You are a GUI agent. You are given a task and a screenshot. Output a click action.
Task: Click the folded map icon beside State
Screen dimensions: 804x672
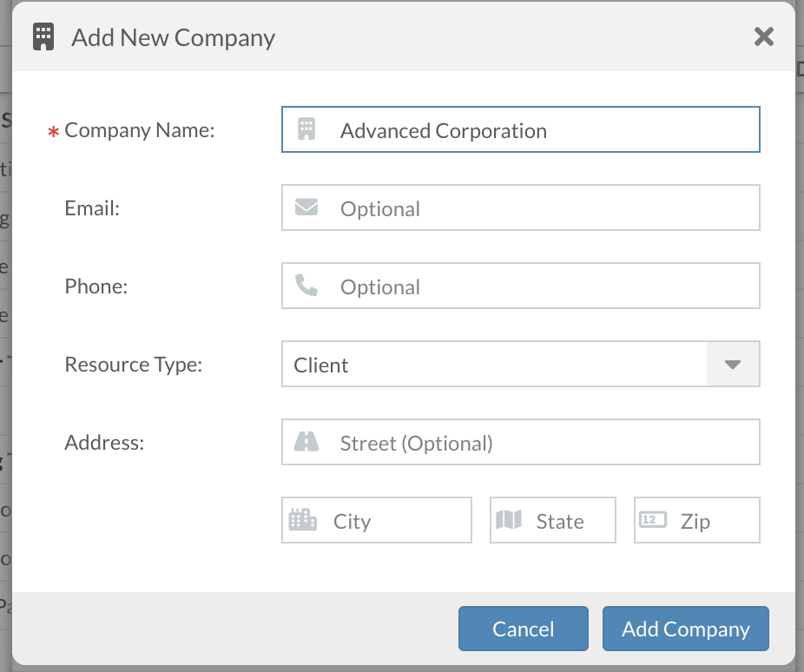click(x=509, y=520)
